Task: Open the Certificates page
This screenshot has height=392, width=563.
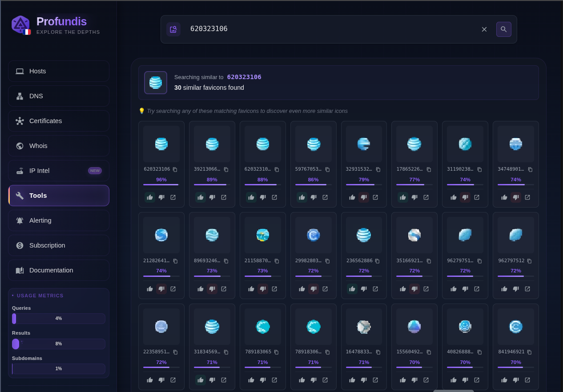Action: pos(59,121)
